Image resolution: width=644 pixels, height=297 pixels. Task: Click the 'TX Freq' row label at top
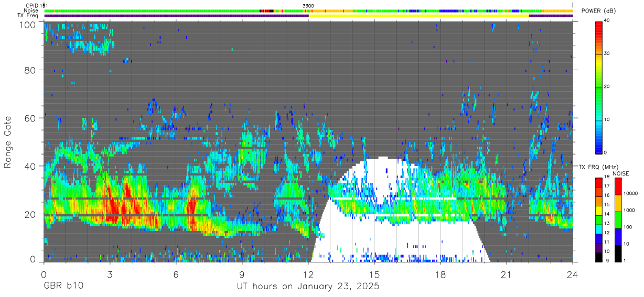point(28,16)
